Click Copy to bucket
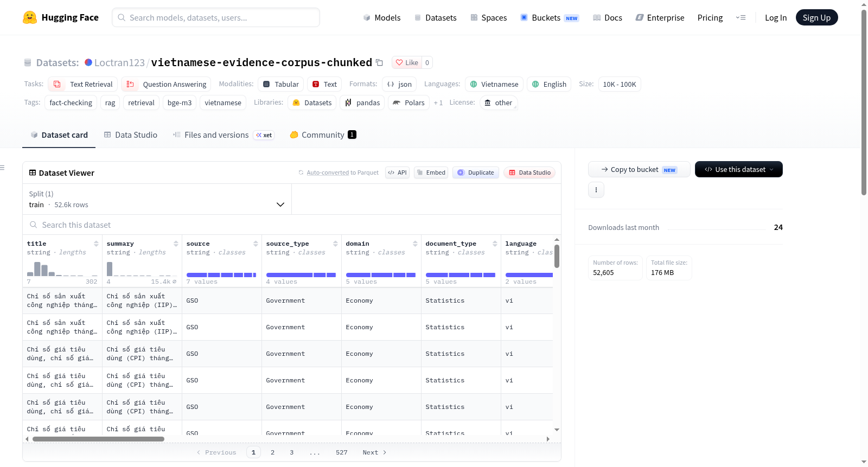Image resolution: width=868 pixels, height=467 pixels. (639, 169)
